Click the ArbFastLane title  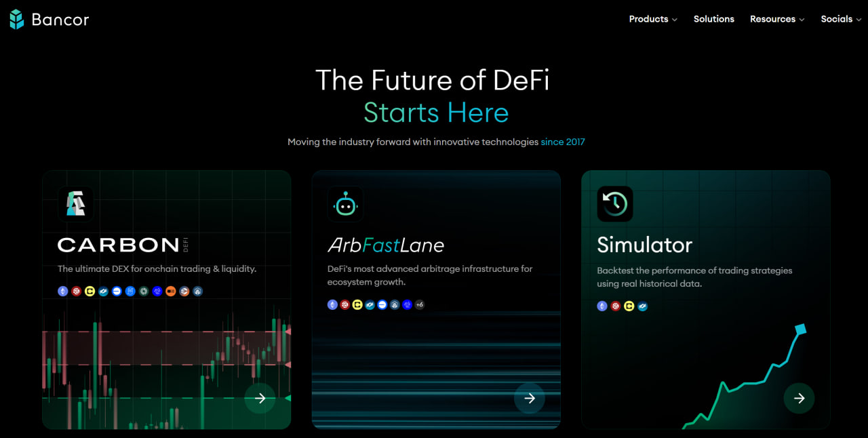pyautogui.click(x=386, y=245)
